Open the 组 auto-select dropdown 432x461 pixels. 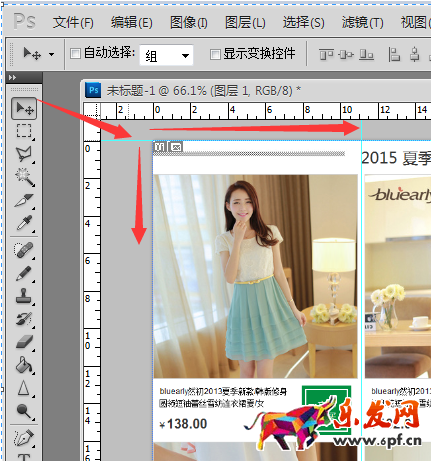166,55
